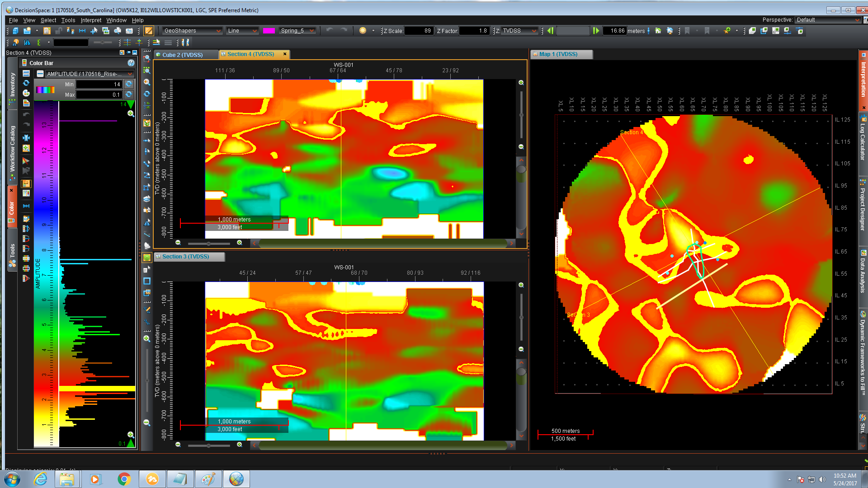
Task: Click the rainbow color map swatch
Action: [45, 89]
